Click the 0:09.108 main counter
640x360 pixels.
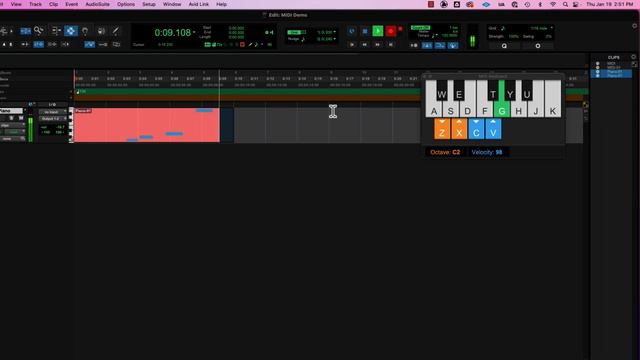point(172,33)
